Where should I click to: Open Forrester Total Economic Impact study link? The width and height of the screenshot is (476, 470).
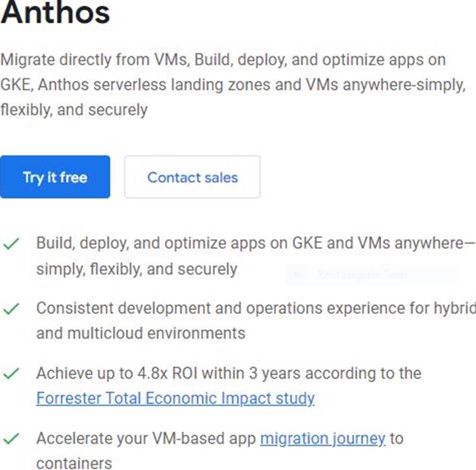click(x=176, y=399)
